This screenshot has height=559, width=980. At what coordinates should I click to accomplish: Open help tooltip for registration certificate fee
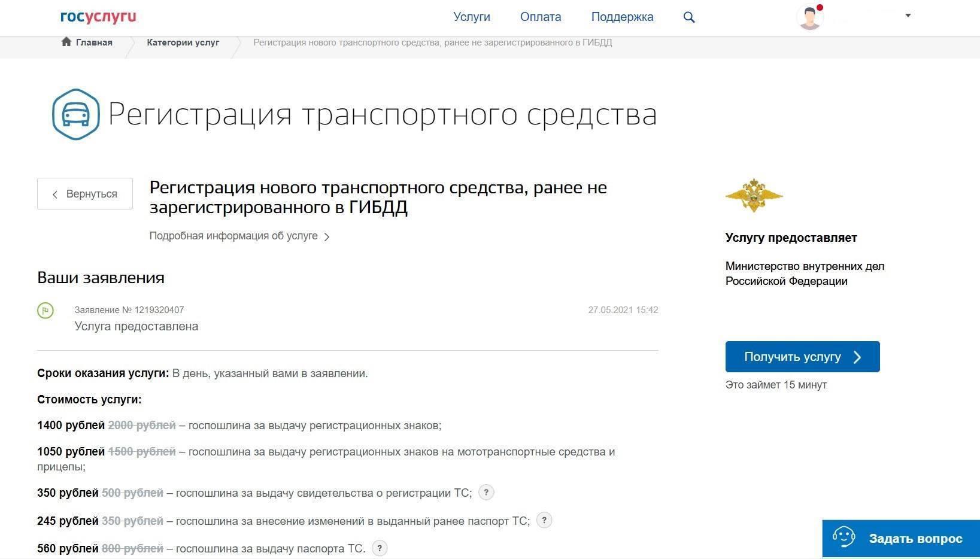486,493
